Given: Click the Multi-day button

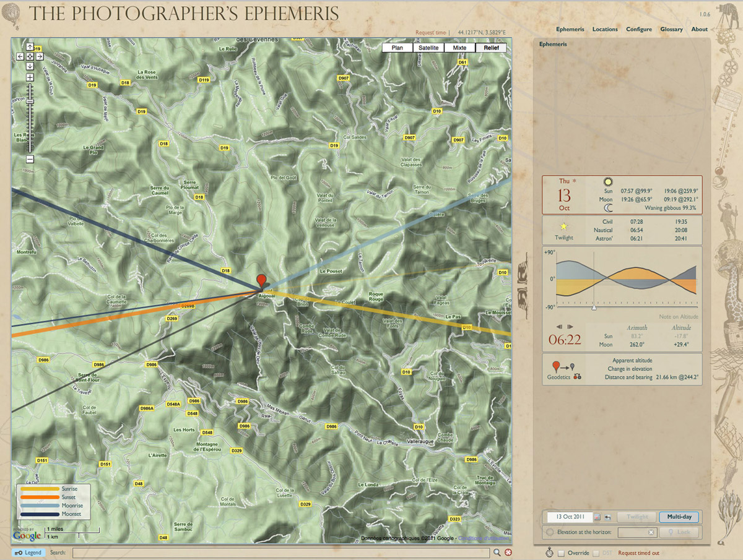Looking at the screenshot, I should pos(679,517).
